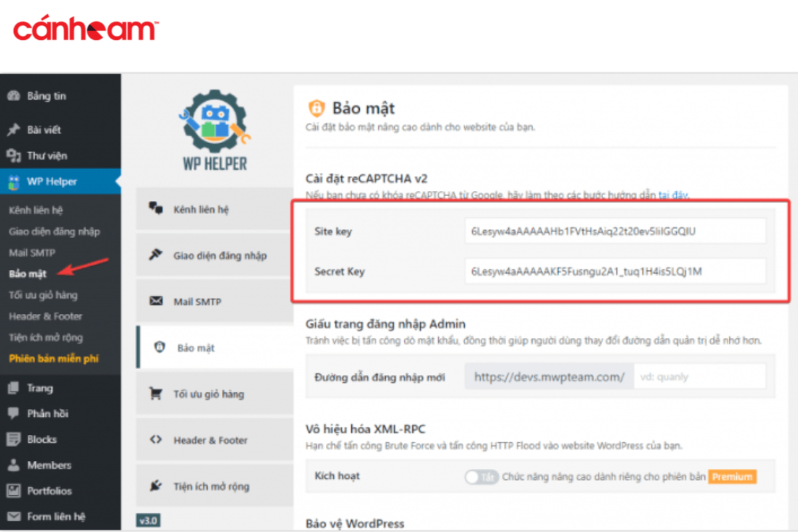This screenshot has height=532, width=798.
Task: Click the Bài viết pin icon
Action: pyautogui.click(x=13, y=130)
